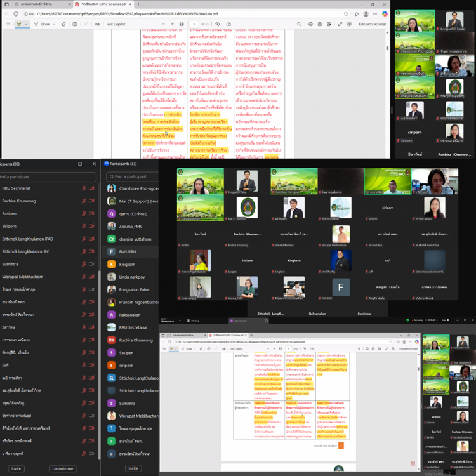
Task: Pick the Erase tool in upper PDF toolbar
Action: click(x=63, y=24)
